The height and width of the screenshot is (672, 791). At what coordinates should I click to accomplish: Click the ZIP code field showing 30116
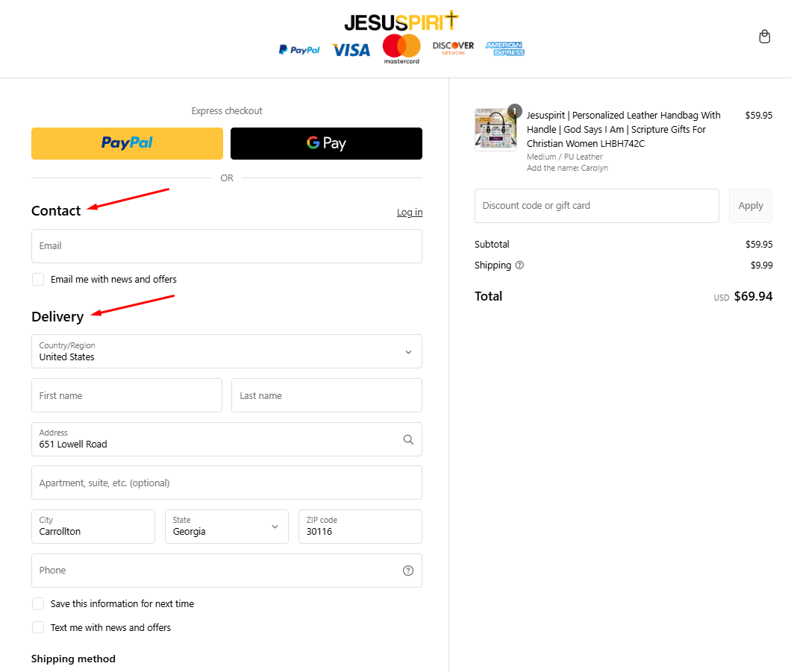(x=360, y=527)
